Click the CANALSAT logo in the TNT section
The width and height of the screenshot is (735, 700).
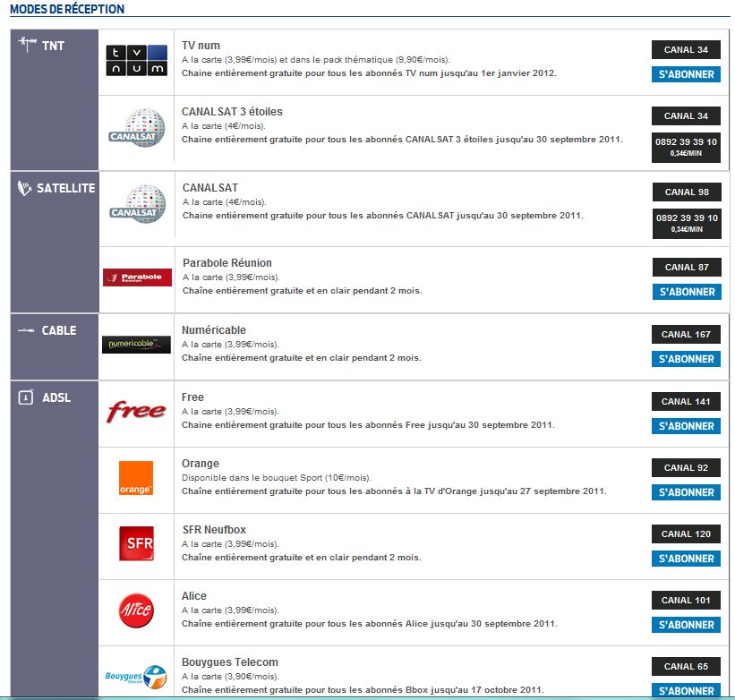tap(136, 127)
